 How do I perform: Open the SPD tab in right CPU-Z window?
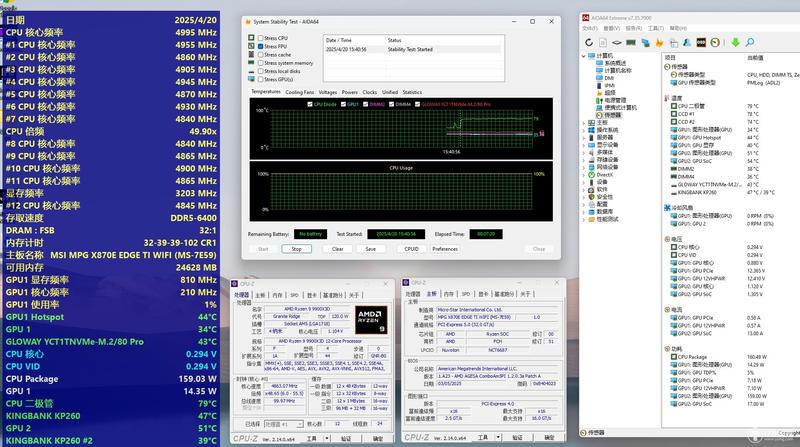point(466,294)
